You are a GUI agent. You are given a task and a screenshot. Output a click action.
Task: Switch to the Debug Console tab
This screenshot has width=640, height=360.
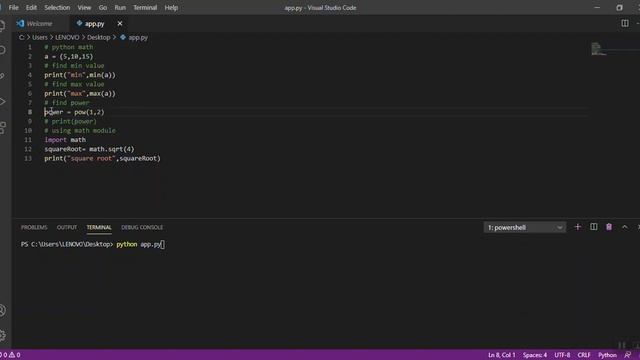coord(142,227)
